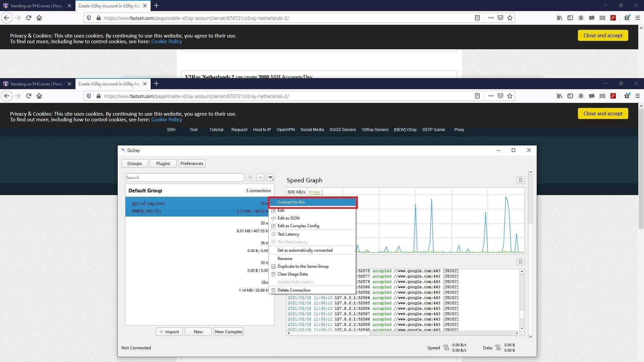The height and width of the screenshot is (362, 644).
Task: Open page actions menu in the front Firefox window
Action: coord(491,96)
